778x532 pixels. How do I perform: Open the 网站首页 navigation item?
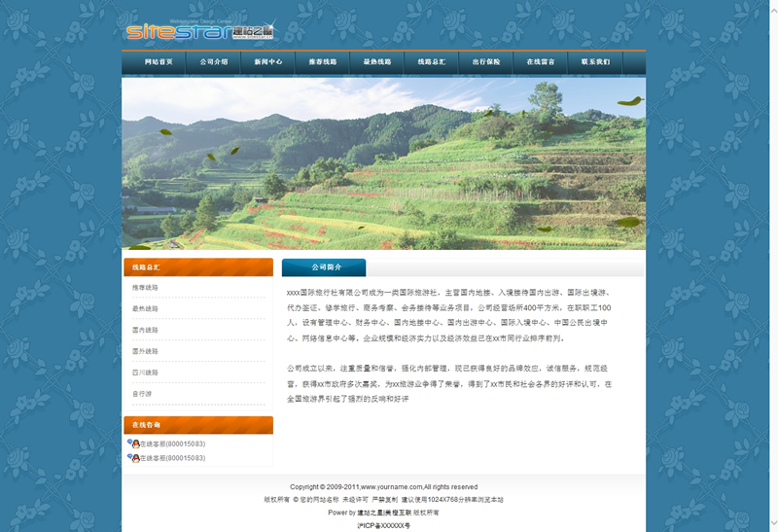(x=159, y=62)
